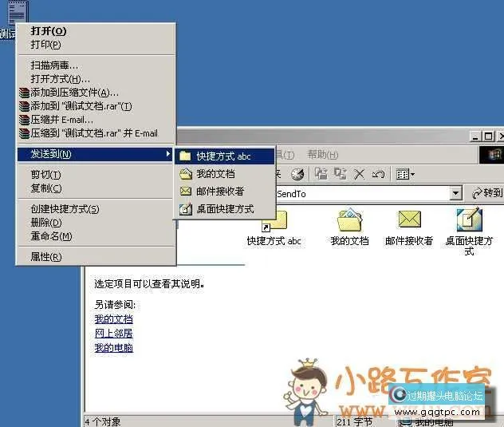Select 剪切(T) in the context menu
Viewport: 504px width, 427px height.
(96, 175)
